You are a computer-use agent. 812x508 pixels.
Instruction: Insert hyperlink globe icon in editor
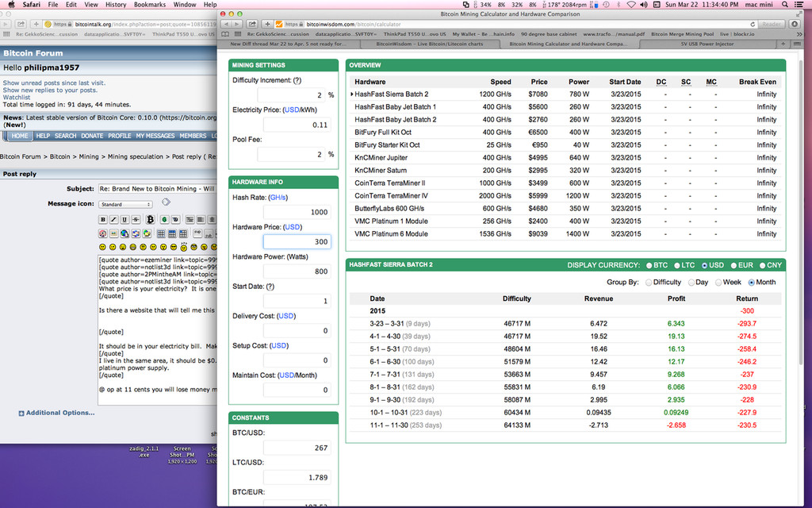(124, 234)
